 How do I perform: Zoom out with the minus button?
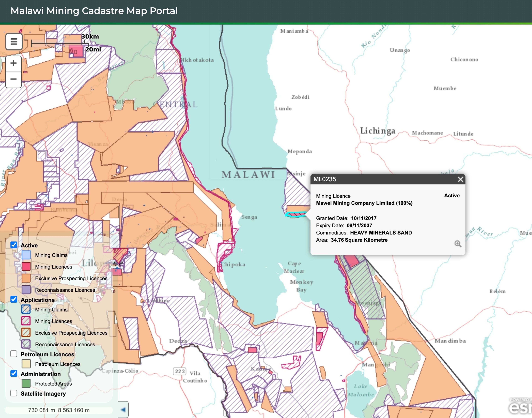pos(13,79)
